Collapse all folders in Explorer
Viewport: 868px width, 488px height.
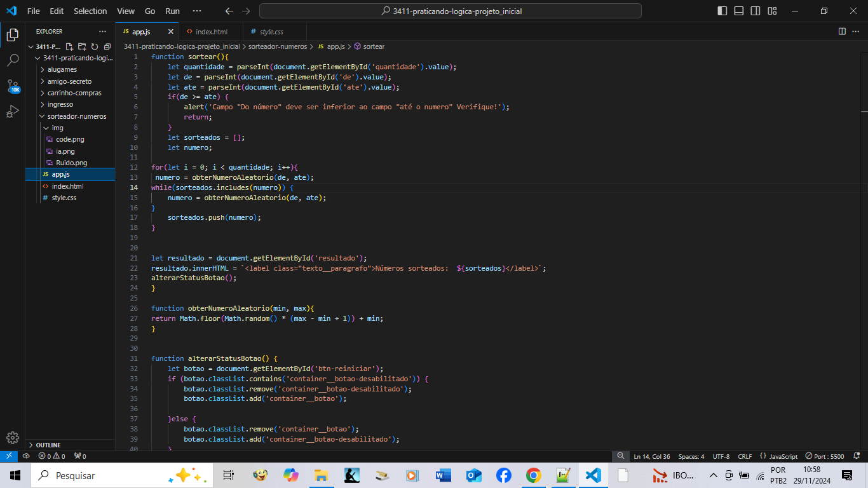(107, 46)
